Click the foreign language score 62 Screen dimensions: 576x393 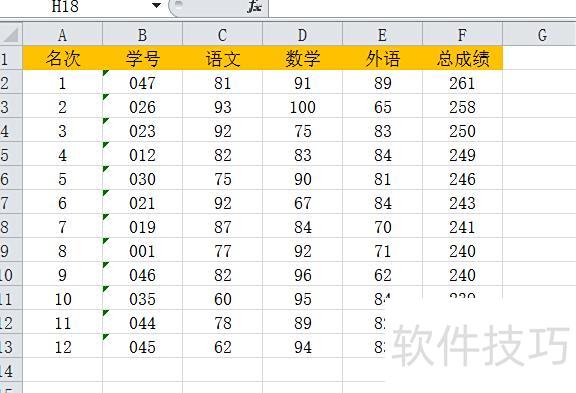click(382, 275)
